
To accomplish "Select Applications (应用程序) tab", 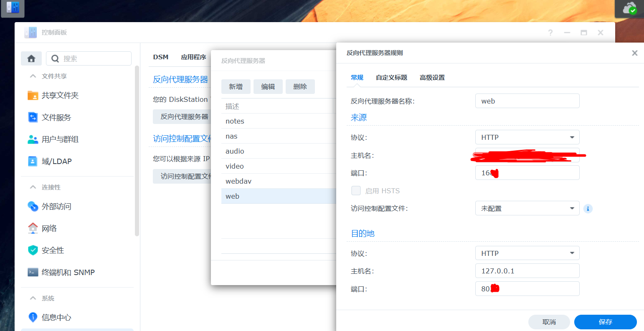I will (x=193, y=57).
